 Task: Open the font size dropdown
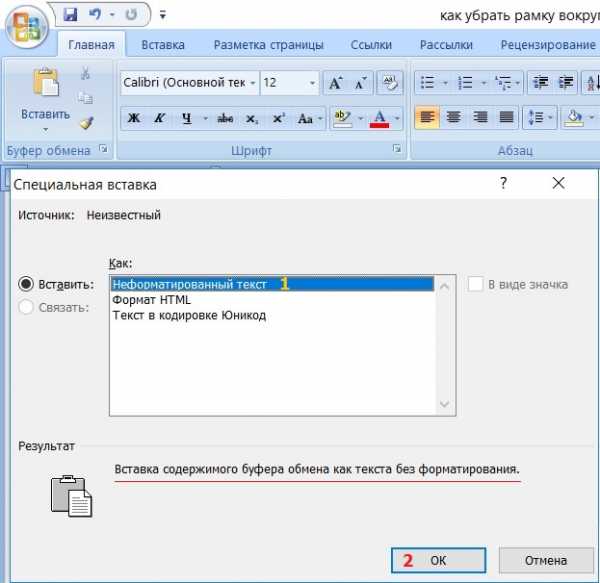click(312, 83)
